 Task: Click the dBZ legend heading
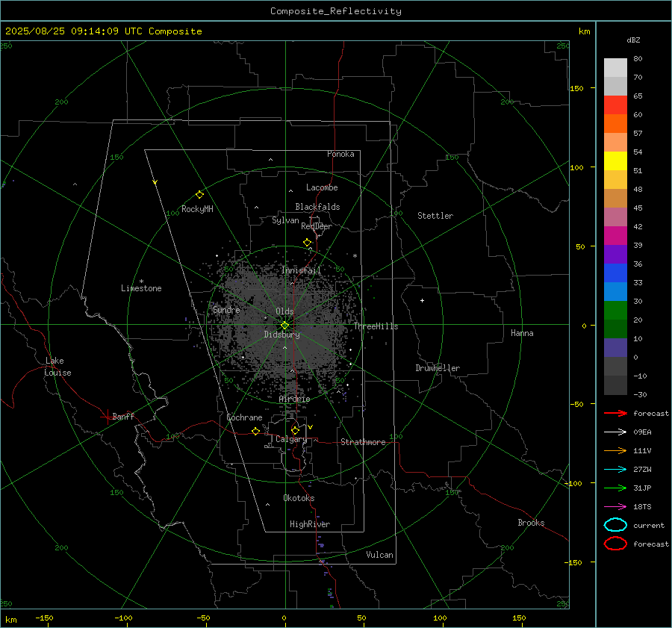pyautogui.click(x=633, y=40)
